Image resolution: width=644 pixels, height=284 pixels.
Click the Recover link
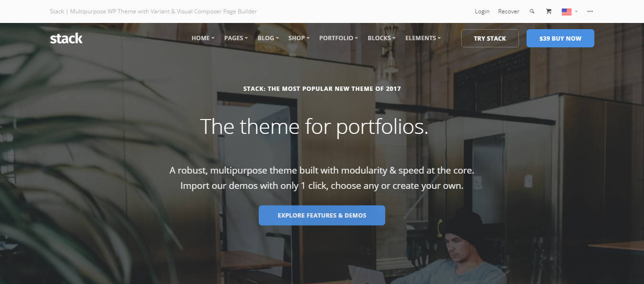pos(508,11)
